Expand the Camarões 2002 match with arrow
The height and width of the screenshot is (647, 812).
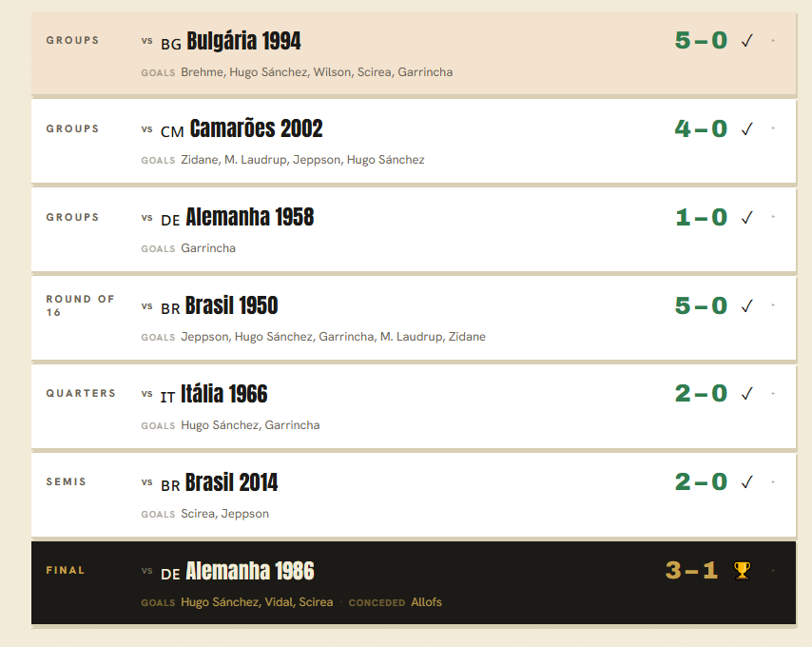tap(773, 127)
